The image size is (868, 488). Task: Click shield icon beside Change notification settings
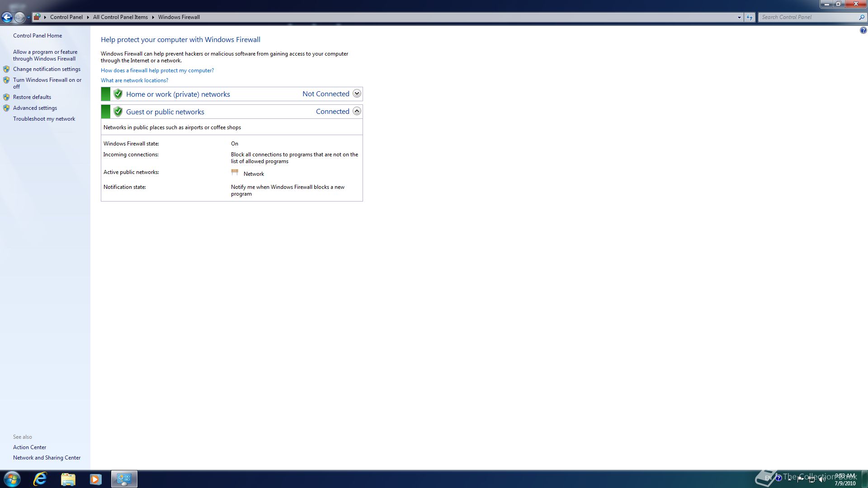[x=6, y=69]
